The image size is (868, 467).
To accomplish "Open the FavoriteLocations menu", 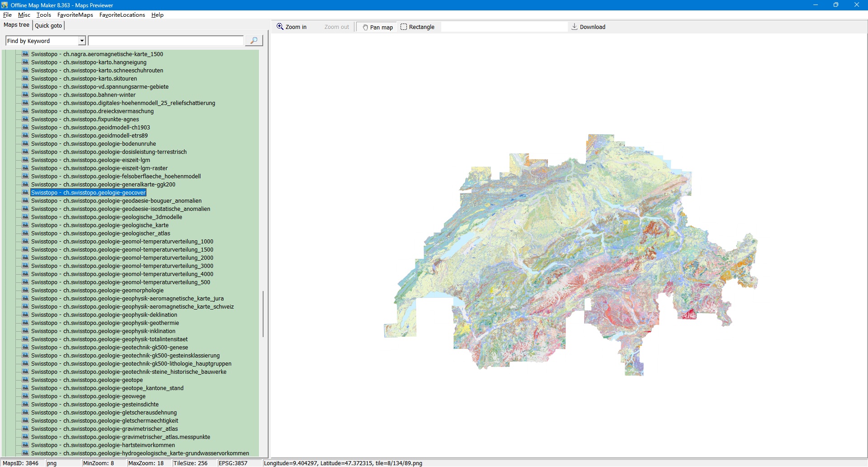I will pos(122,15).
